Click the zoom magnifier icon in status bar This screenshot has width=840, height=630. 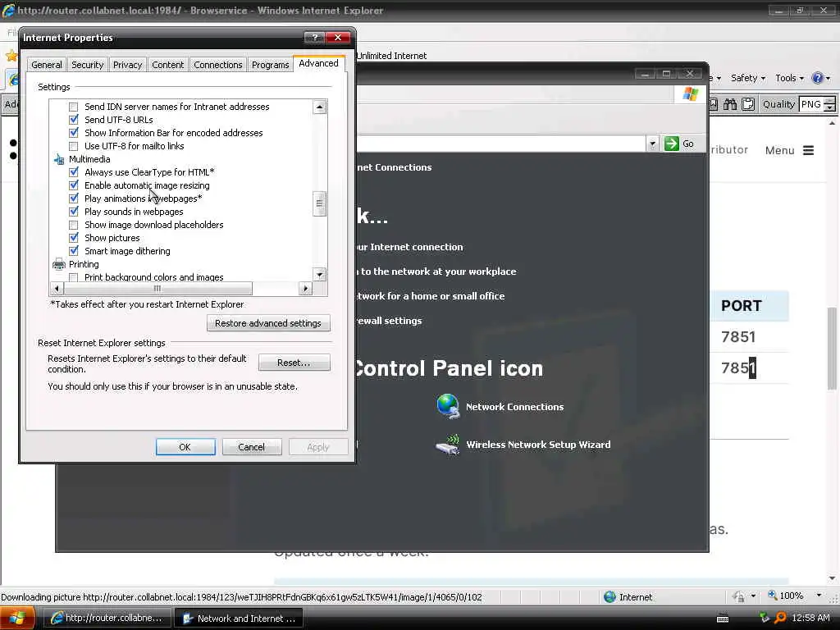773,596
